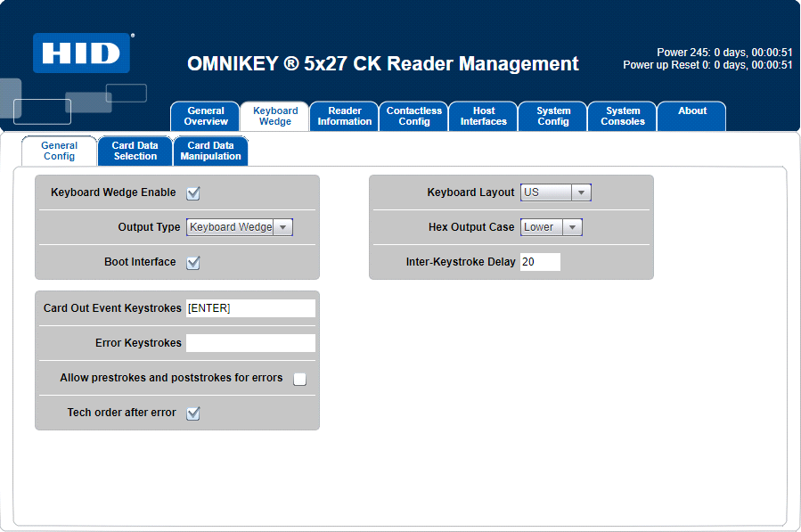Screen dimensions: 801x532
Task: Click the HID logo
Action: pyautogui.click(x=80, y=51)
